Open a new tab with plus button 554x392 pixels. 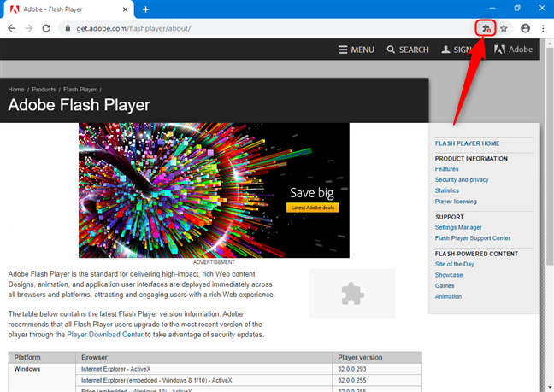coord(145,9)
